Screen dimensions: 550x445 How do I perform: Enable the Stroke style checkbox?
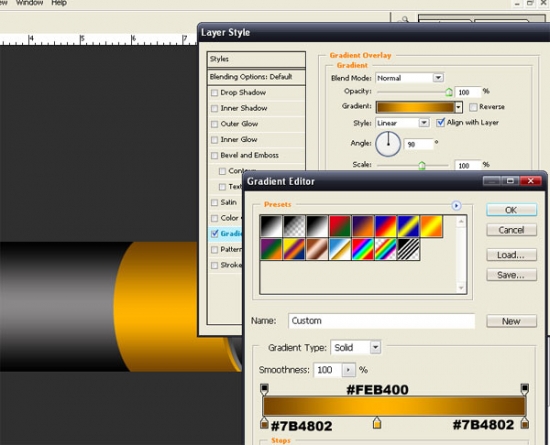214,265
